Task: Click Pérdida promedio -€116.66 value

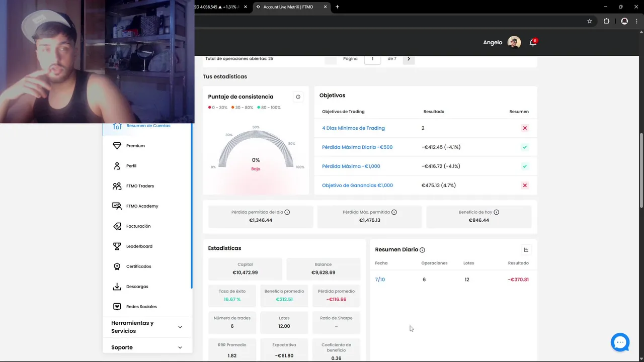Action: 336,300
